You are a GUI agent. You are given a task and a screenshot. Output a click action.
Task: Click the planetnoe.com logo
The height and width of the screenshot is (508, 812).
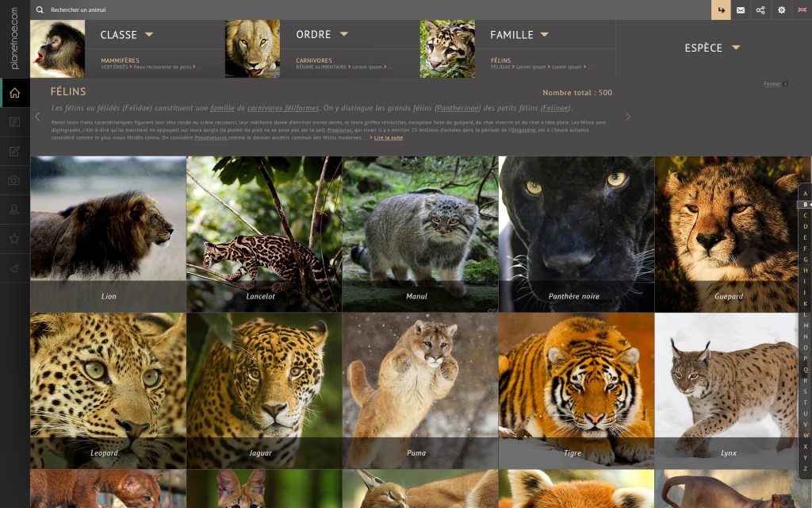14,38
